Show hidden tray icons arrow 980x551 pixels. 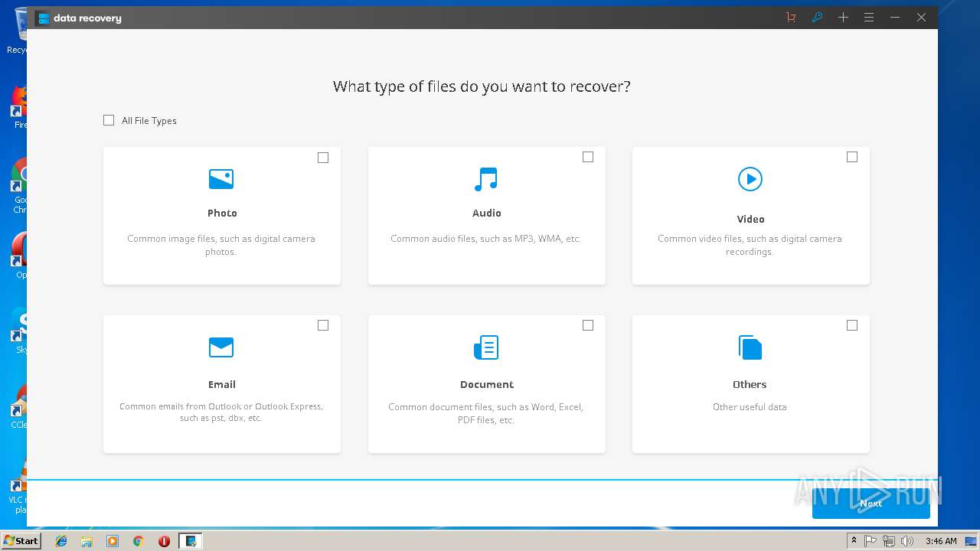(x=854, y=541)
